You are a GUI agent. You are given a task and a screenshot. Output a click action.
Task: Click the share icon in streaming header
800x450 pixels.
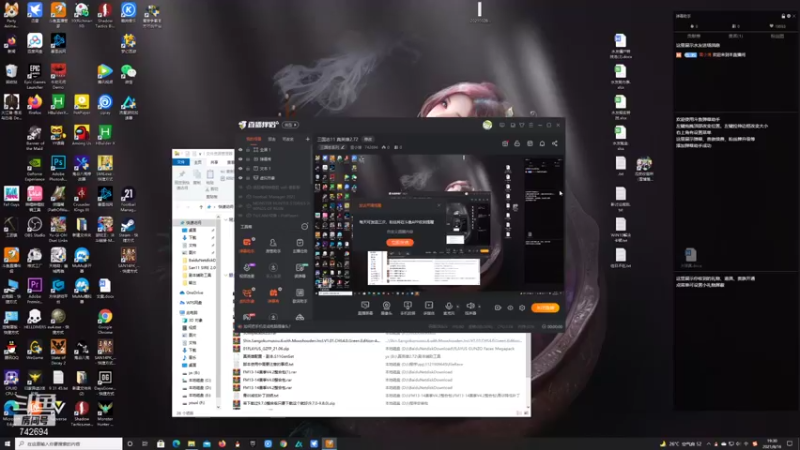[555, 143]
